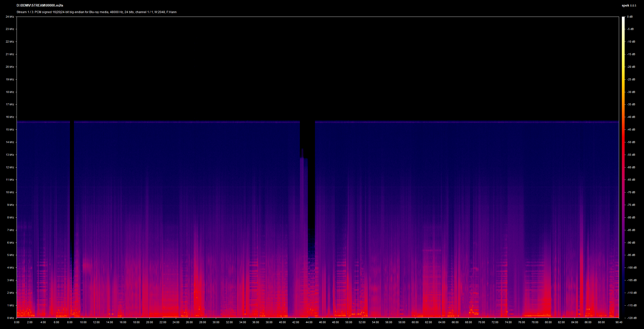Click the "3 kHz" frequency label

[x=11, y=280]
